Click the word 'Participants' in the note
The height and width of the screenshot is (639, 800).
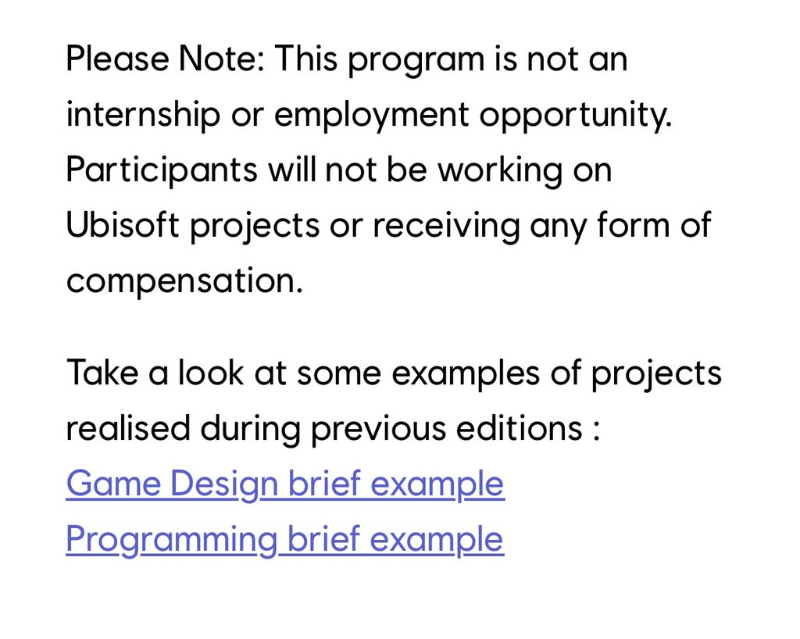[161, 170]
